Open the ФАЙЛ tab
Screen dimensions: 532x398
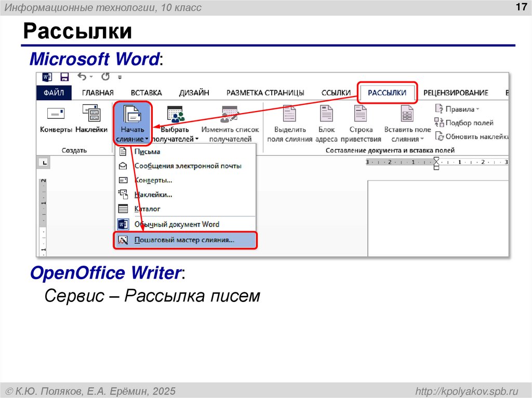[x=54, y=92]
